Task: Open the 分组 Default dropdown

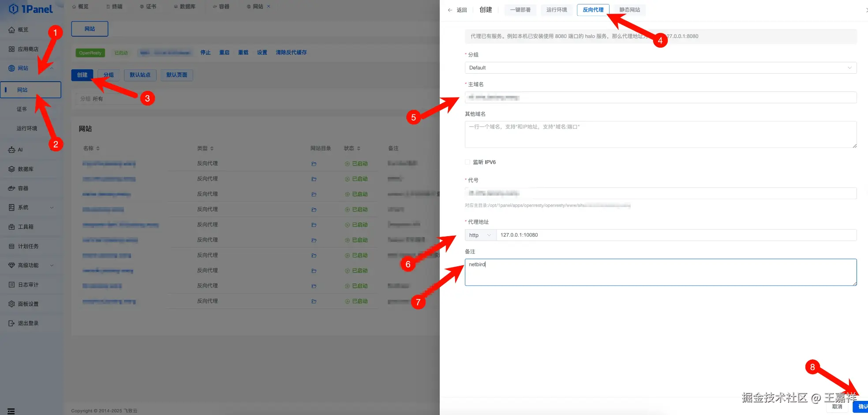Action: (661, 68)
